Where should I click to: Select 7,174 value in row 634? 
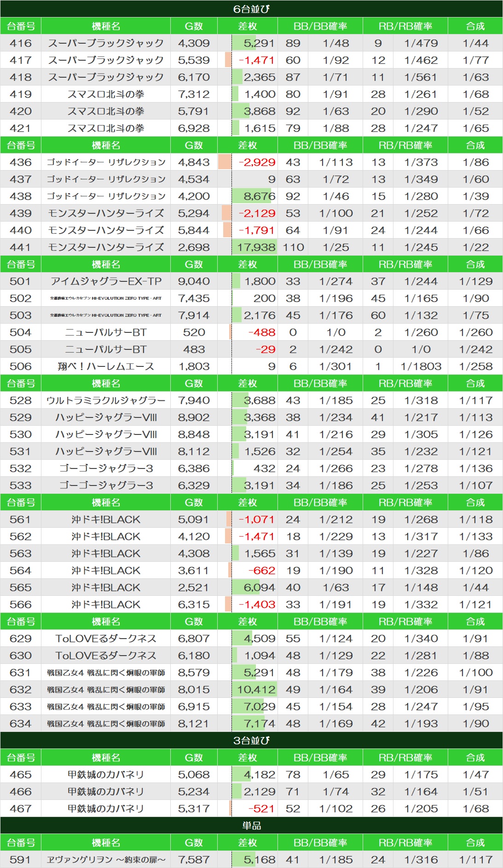260,724
